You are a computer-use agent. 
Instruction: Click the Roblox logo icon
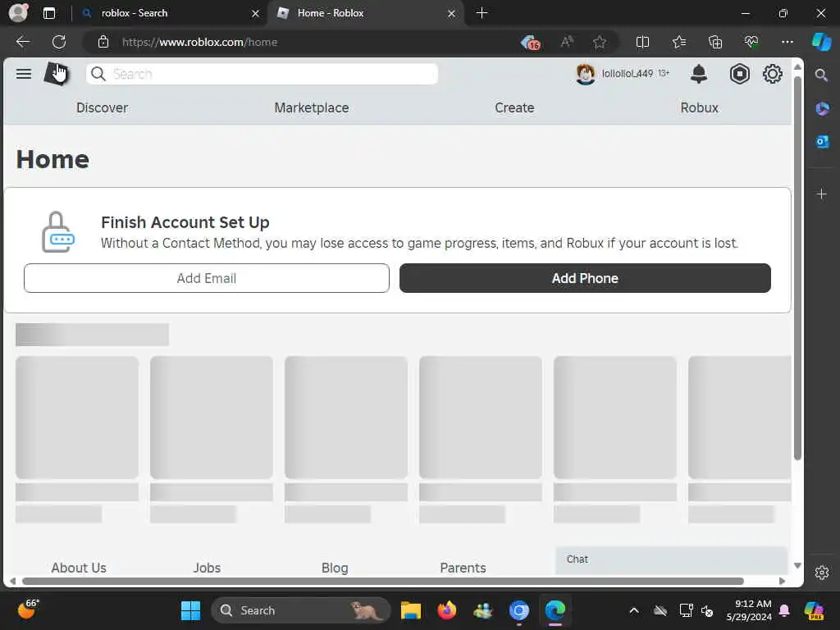click(x=57, y=74)
